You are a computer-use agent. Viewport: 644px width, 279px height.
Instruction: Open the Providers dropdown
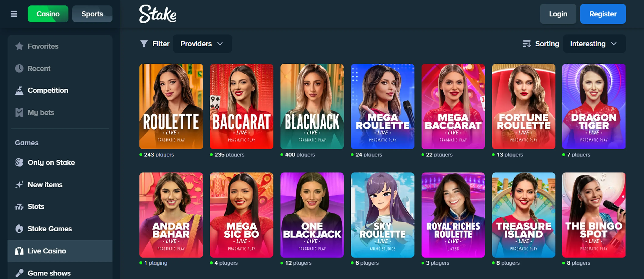202,44
